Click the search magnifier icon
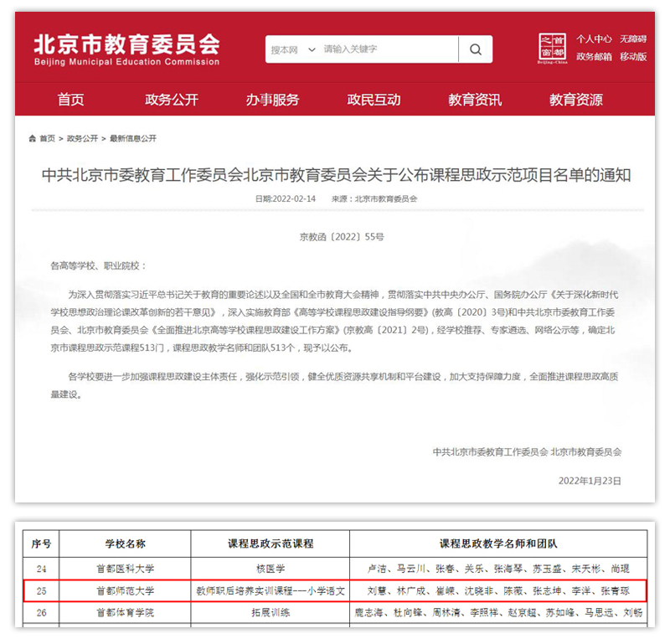Screen dimensions: 670x644 tap(475, 49)
